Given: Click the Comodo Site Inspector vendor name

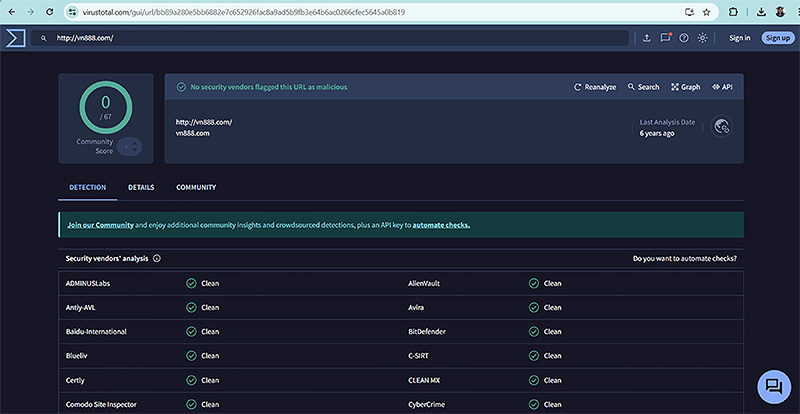Looking at the screenshot, I should coord(101,404).
